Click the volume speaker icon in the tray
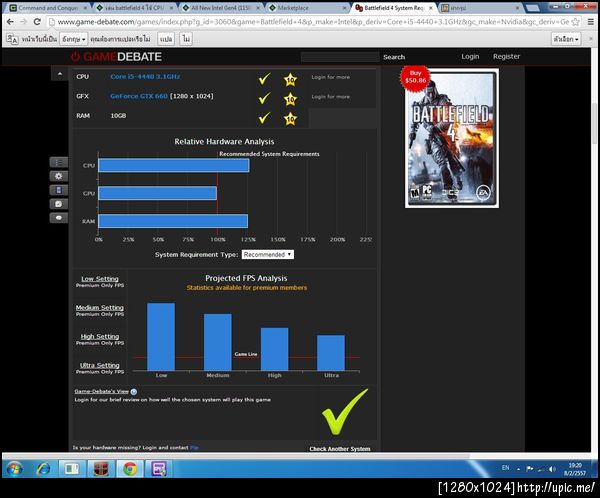Screen dimensions: 600x498 point(552,469)
